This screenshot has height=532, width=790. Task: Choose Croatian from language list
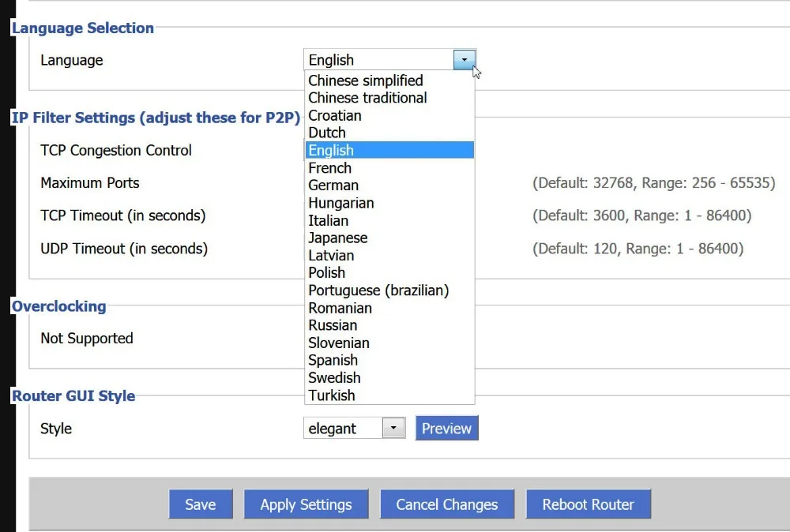coord(389,115)
